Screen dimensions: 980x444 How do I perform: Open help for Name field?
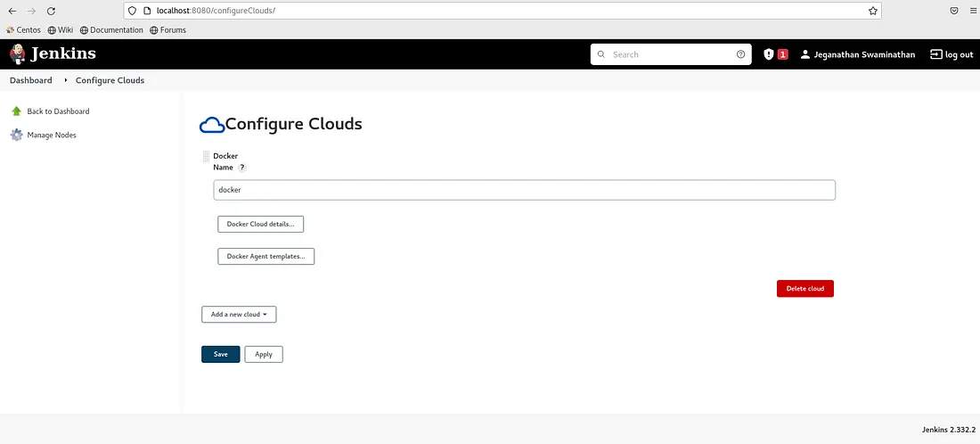(242, 168)
